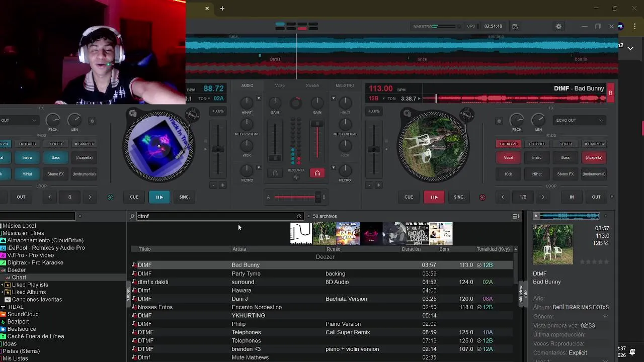Open left mixer HIHAT EQ dropdown arrow
This screenshot has width=644, height=362.
(x=259, y=99)
